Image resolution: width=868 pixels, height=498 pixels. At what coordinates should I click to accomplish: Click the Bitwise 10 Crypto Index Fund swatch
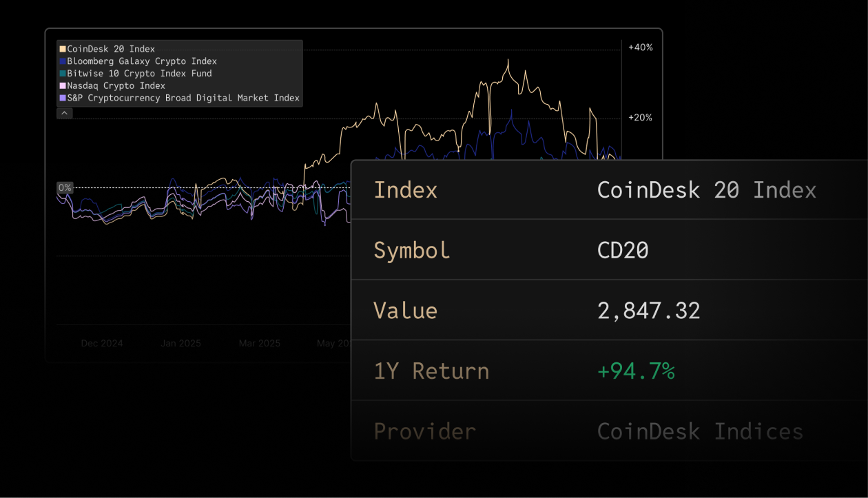(63, 73)
